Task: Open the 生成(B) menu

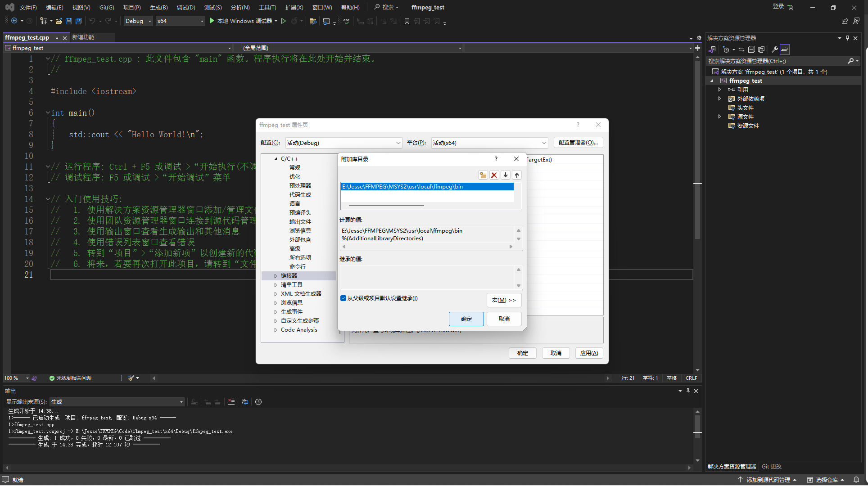Action: tap(158, 8)
